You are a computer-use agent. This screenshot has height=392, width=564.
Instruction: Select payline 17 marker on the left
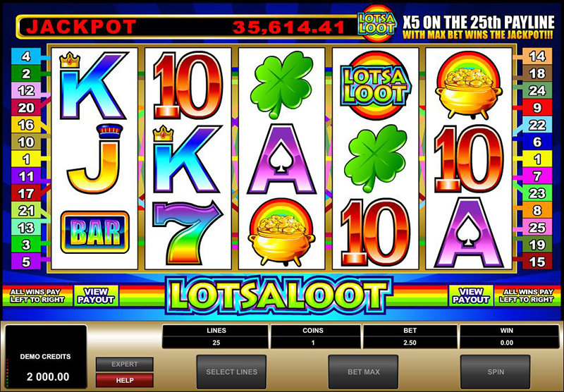click(26, 193)
